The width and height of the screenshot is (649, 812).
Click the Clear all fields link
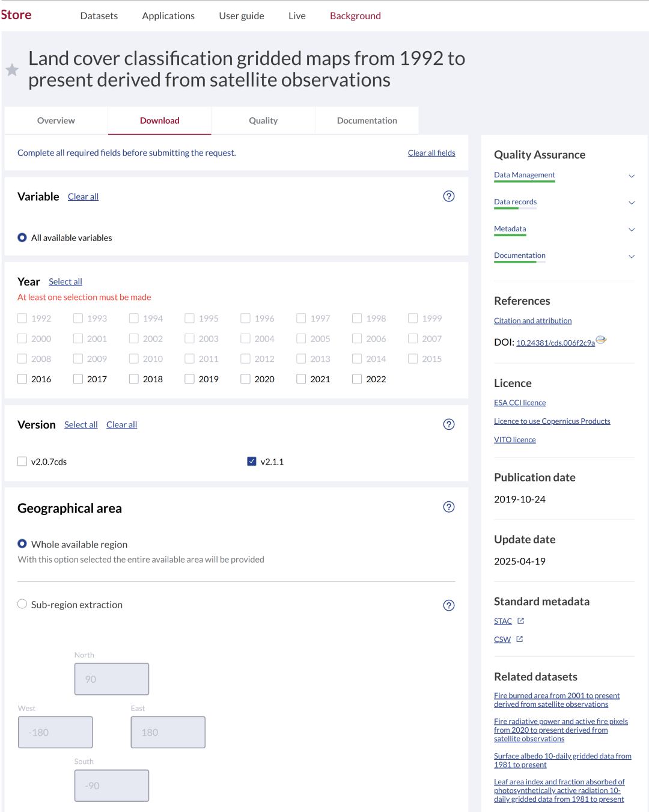click(431, 153)
